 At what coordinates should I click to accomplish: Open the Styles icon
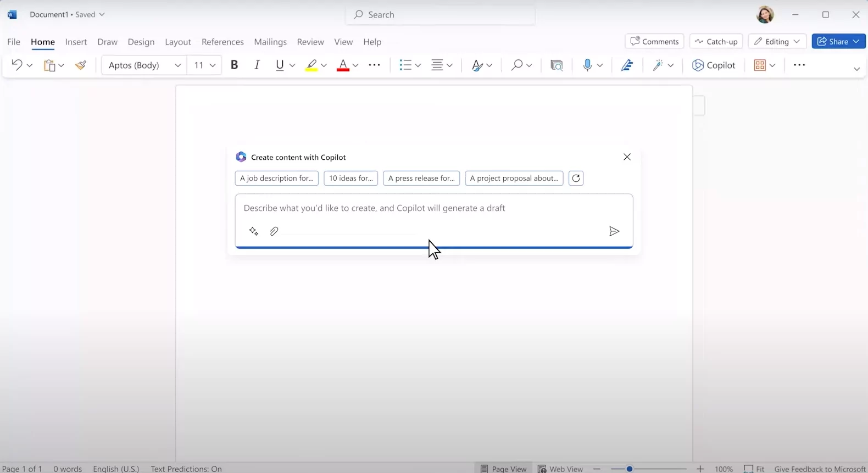(x=477, y=65)
